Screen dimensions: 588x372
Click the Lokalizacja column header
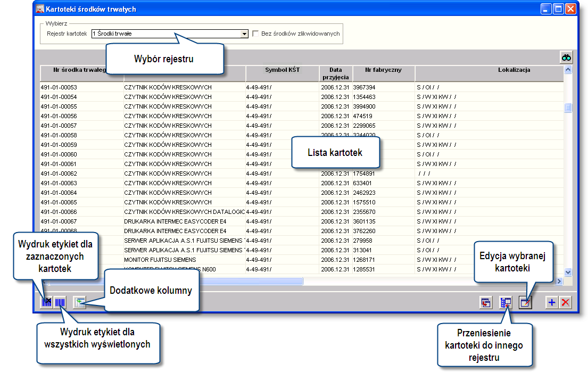(490, 73)
